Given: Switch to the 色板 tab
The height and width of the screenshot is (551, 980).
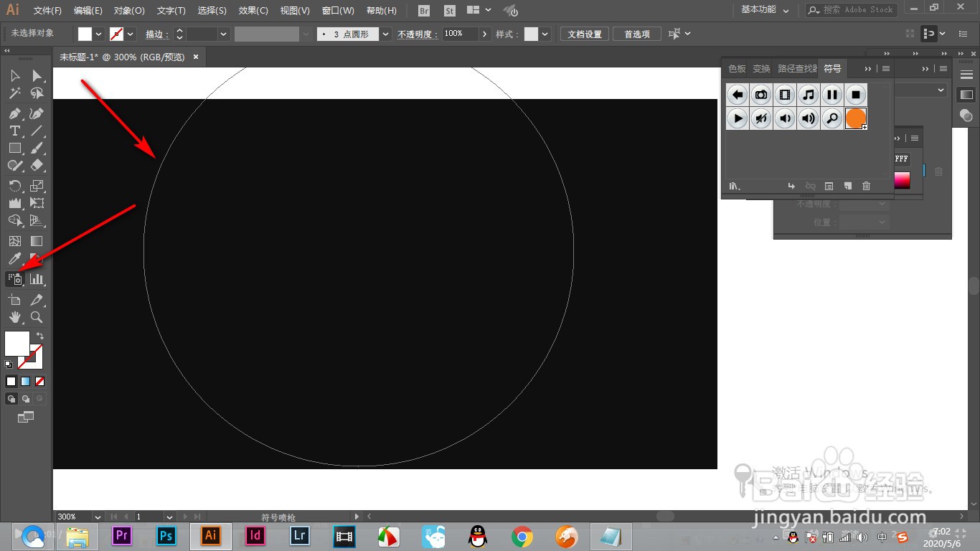Looking at the screenshot, I should tap(737, 69).
